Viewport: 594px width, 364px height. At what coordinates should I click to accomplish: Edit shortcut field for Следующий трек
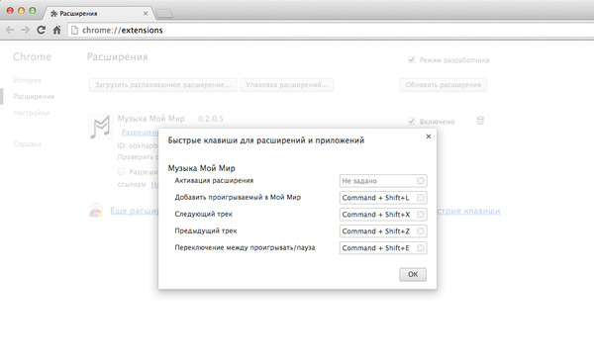[x=383, y=215]
